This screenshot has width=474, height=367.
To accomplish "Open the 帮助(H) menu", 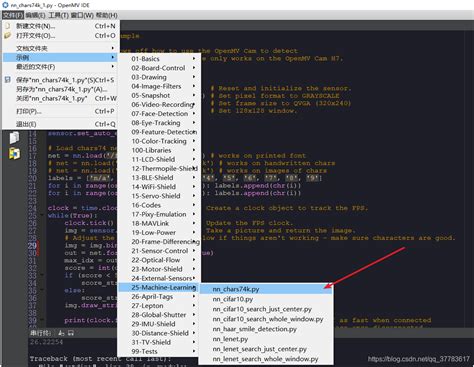I will tap(107, 15).
